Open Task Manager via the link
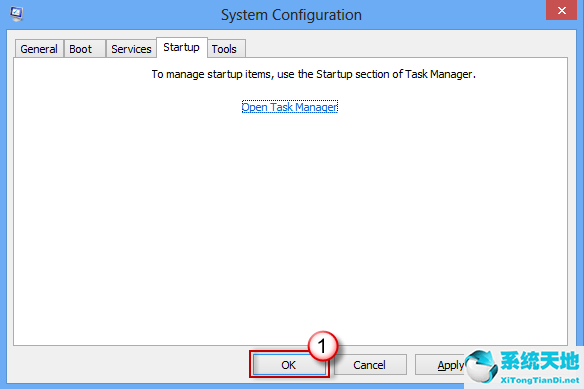 point(290,107)
